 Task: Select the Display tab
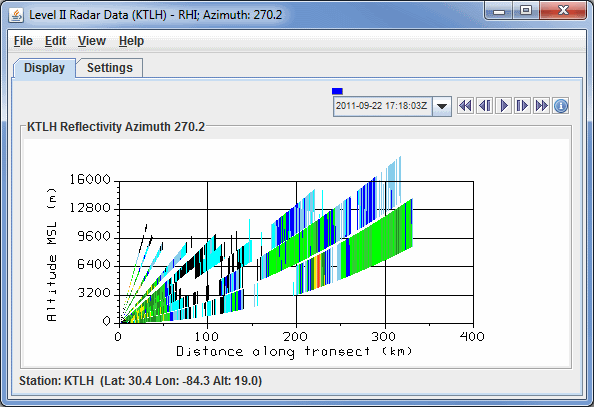tap(44, 68)
